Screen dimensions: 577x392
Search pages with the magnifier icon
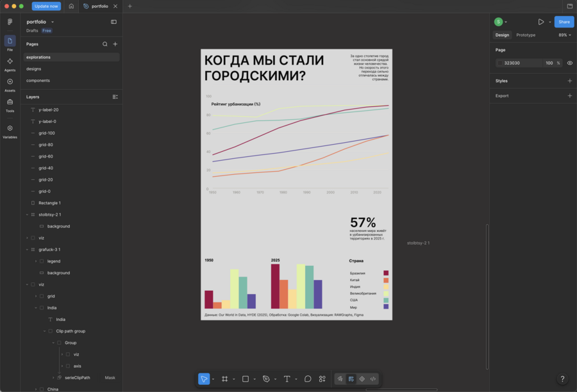point(105,44)
